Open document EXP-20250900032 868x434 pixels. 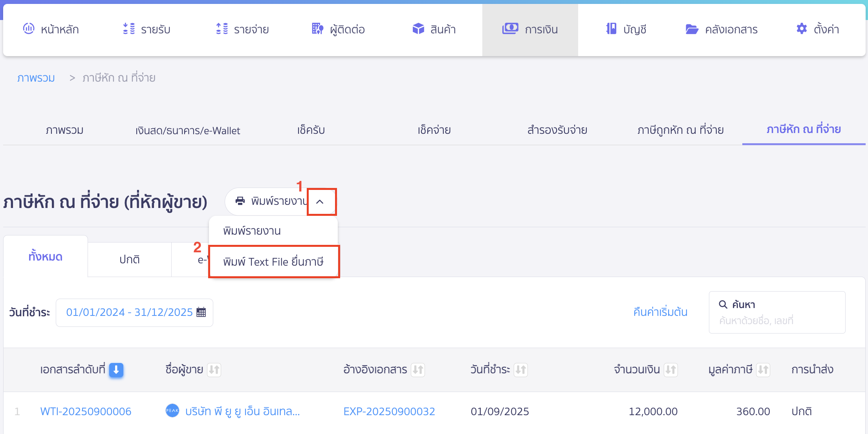point(389,411)
